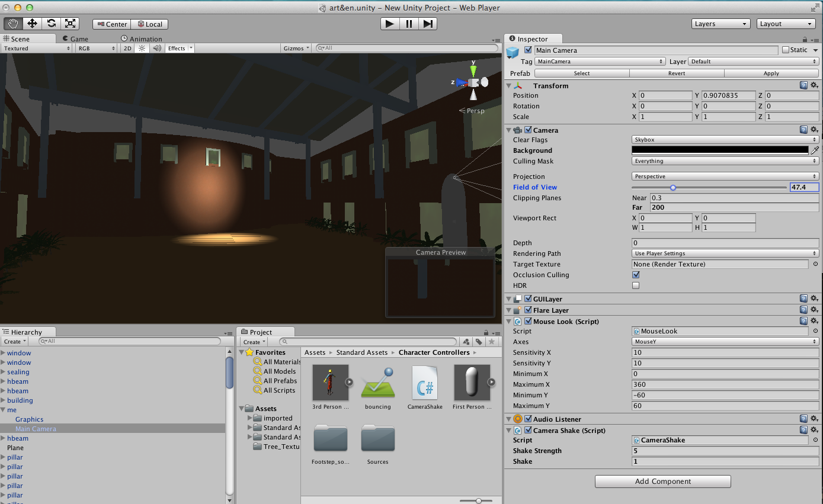Open the Clear Flags dropdown
The height and width of the screenshot is (504, 823).
pyautogui.click(x=725, y=140)
